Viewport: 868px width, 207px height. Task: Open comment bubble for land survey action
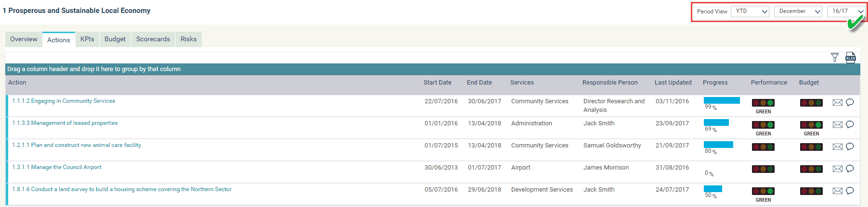click(x=850, y=191)
